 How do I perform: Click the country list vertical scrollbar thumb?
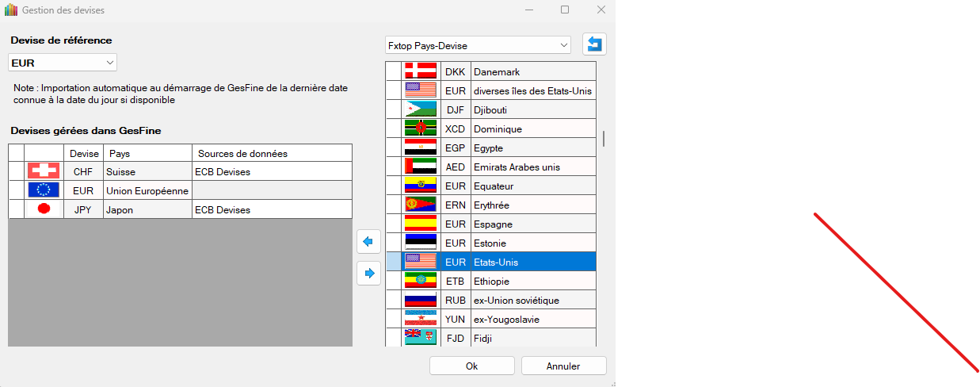604,139
